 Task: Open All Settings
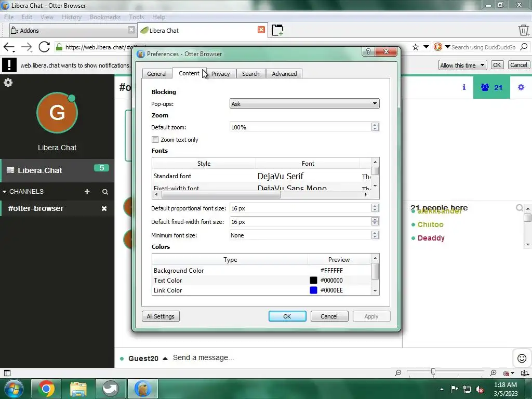[161, 316]
